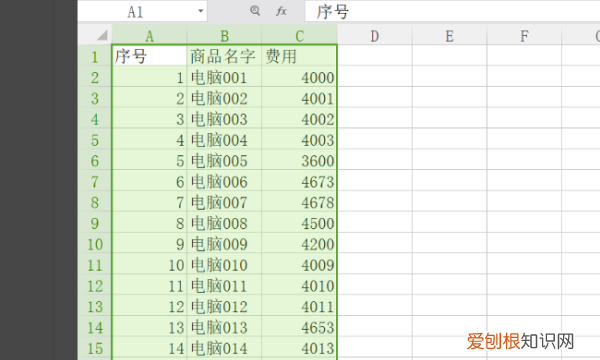
Task: Click cell containing 电脑014
Action: [224, 348]
